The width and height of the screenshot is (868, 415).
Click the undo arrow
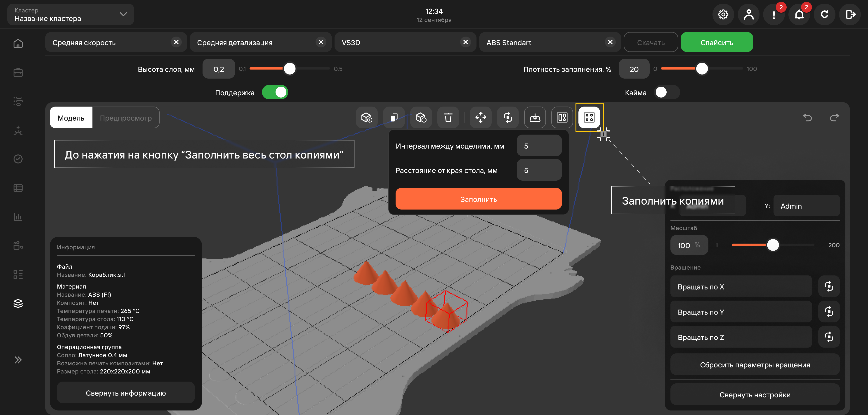pos(807,117)
